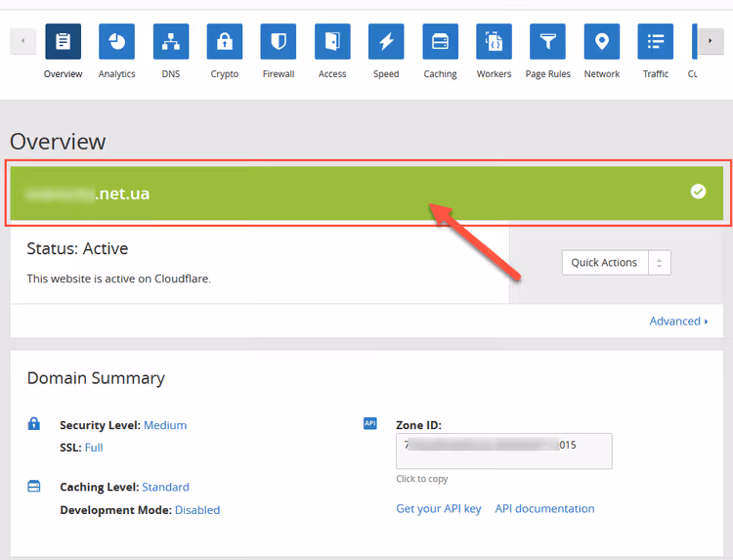The width and height of the screenshot is (733, 560).
Task: Copy the Zone ID from its field
Action: pos(504,452)
